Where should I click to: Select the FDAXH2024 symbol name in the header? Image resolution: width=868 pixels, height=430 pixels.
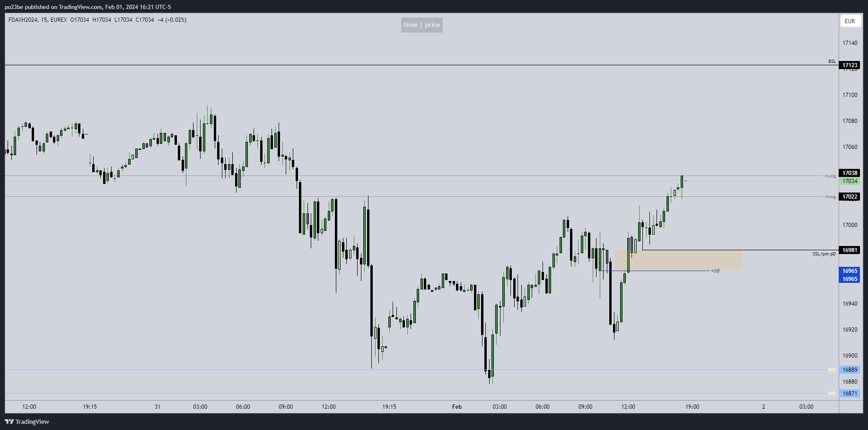coord(22,20)
